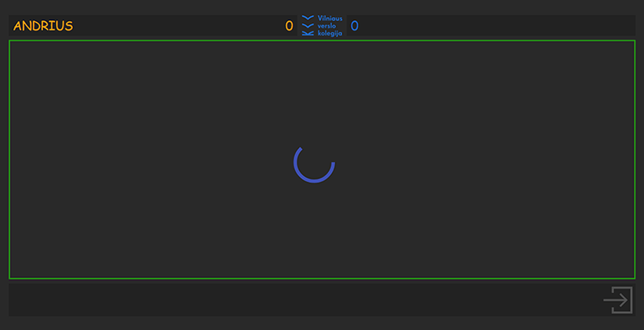
Task: Click the orange score 0
Action: pos(289,26)
